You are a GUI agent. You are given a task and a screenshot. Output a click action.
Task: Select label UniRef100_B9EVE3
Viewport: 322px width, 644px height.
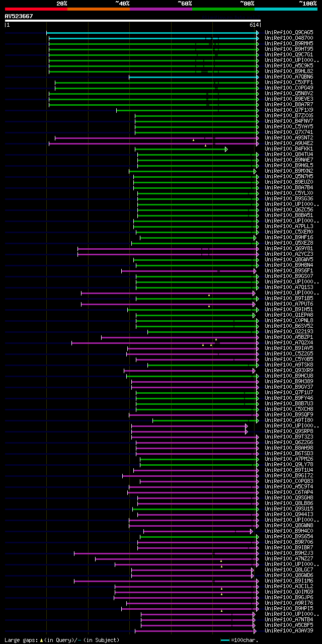pyautogui.click(x=288, y=99)
